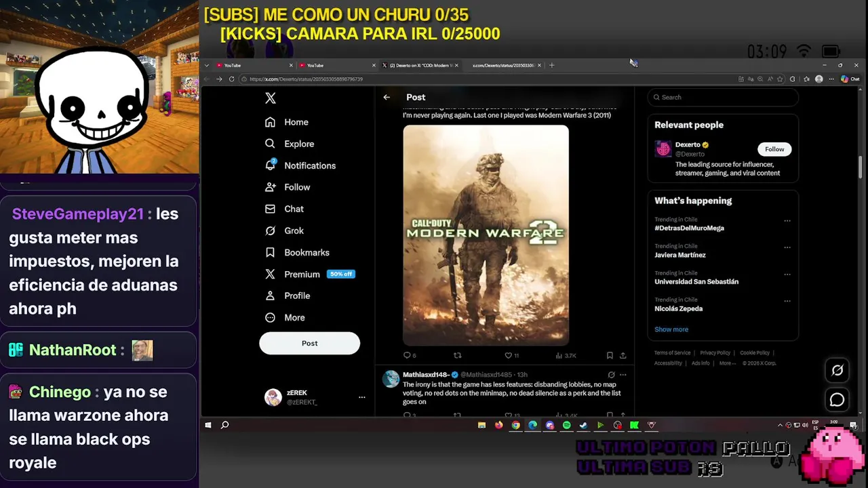Open tab search chevron in browser
The width and height of the screenshot is (868, 488).
[x=207, y=65]
